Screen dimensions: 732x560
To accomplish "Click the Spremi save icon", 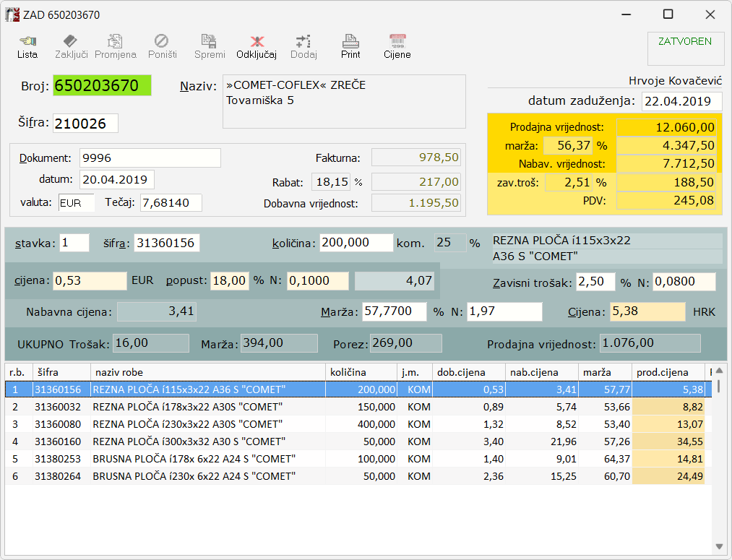I will (209, 46).
